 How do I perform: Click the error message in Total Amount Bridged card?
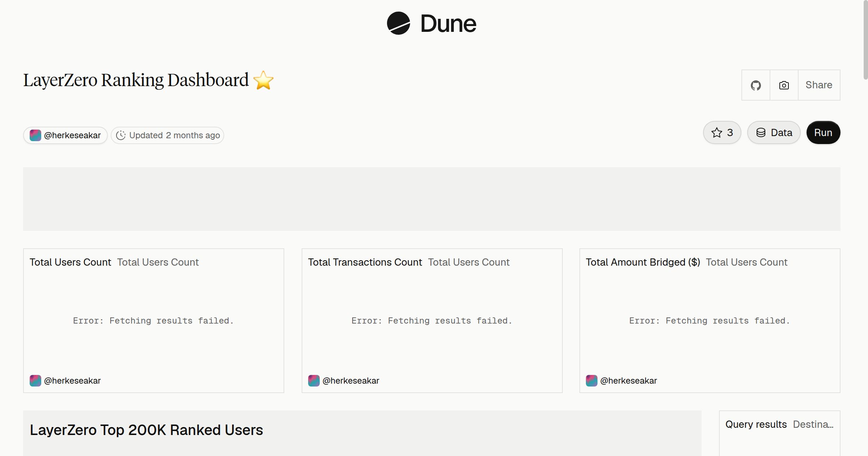(x=710, y=321)
